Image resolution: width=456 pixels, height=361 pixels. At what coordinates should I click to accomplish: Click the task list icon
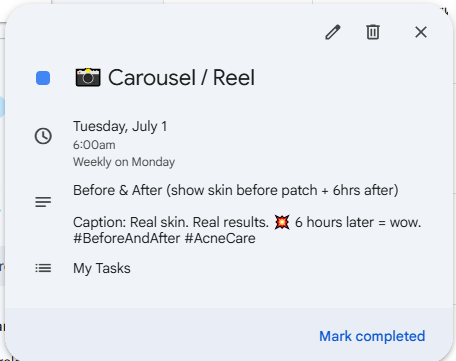43,268
